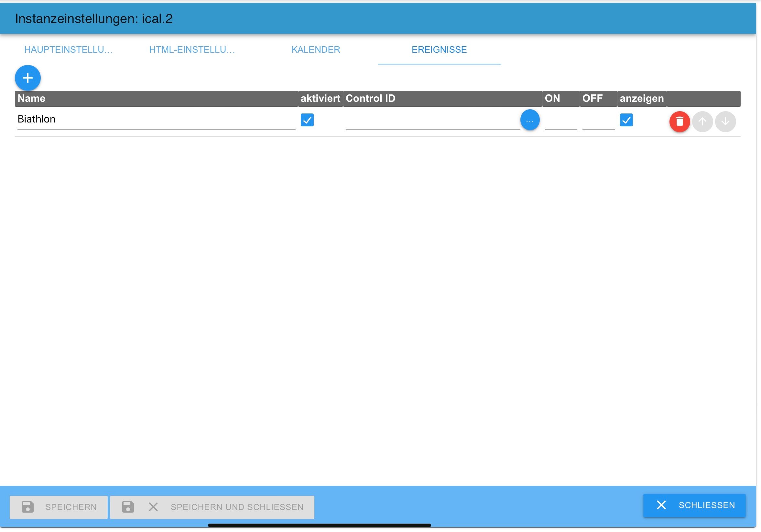Open the HTML-Einstellungen tab
This screenshot has width=761, height=532.
192,50
